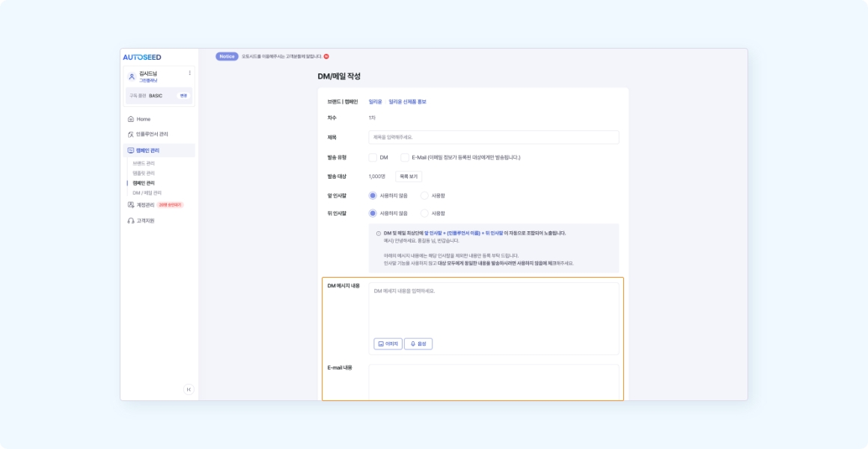868x449 pixels.
Task: Select 사용함 for 앞 인사말
Action: point(425,195)
